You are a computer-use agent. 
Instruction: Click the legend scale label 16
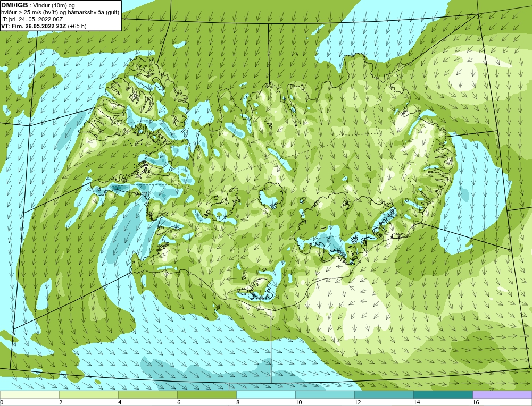[476, 402]
